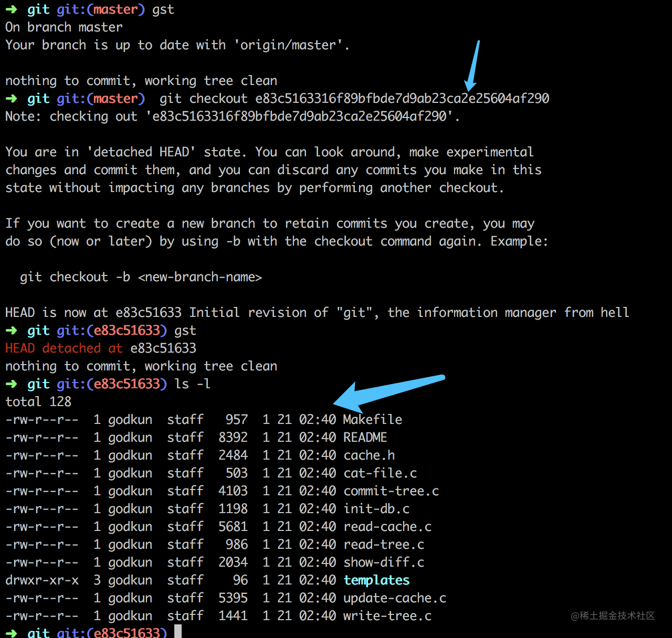Click 'HEAD detached at' red text
This screenshot has height=638, width=672.
click(64, 348)
